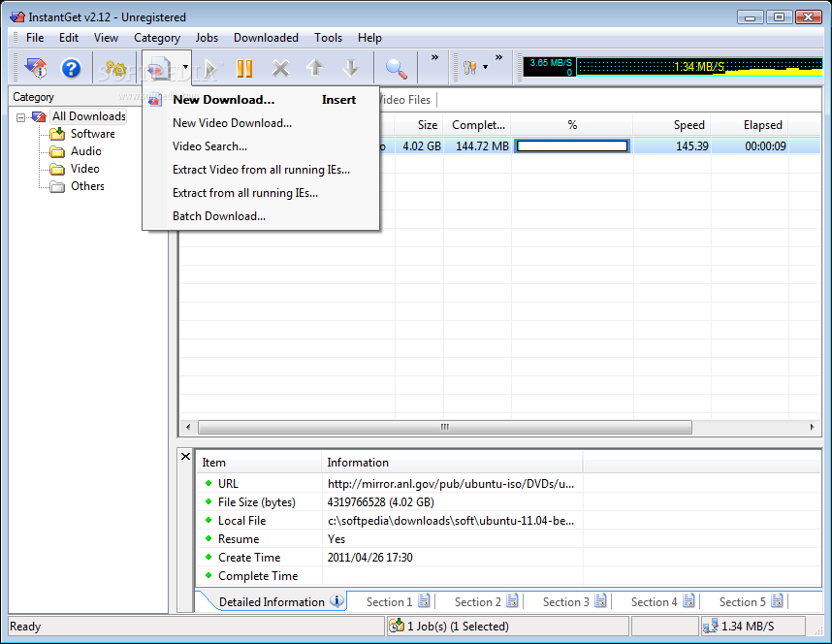
Task: Open help via blue question mark icon
Action: pos(71,68)
